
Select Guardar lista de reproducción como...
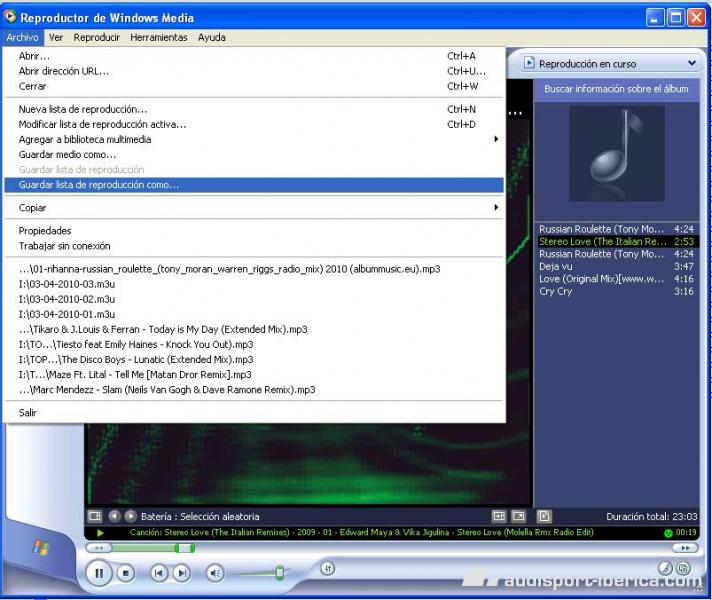254,185
